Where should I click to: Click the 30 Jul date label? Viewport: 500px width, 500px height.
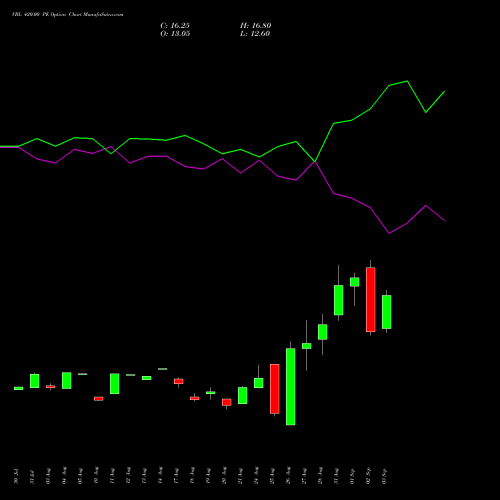coord(16,476)
